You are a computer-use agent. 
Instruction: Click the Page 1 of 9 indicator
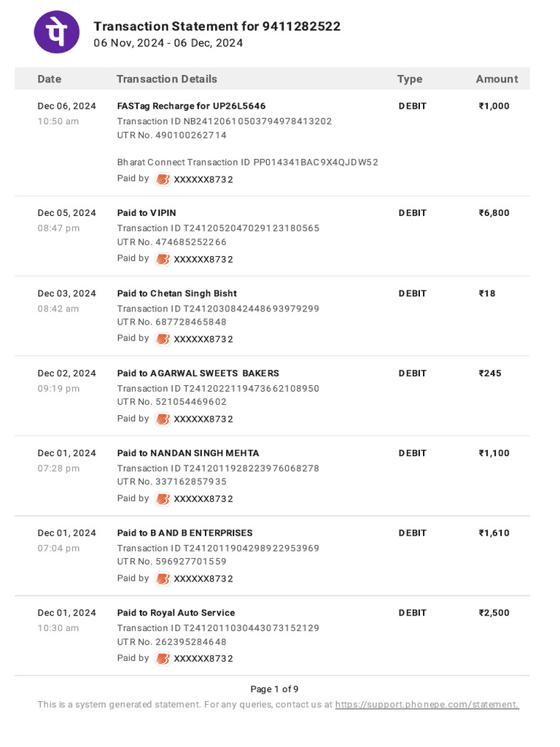click(x=274, y=689)
